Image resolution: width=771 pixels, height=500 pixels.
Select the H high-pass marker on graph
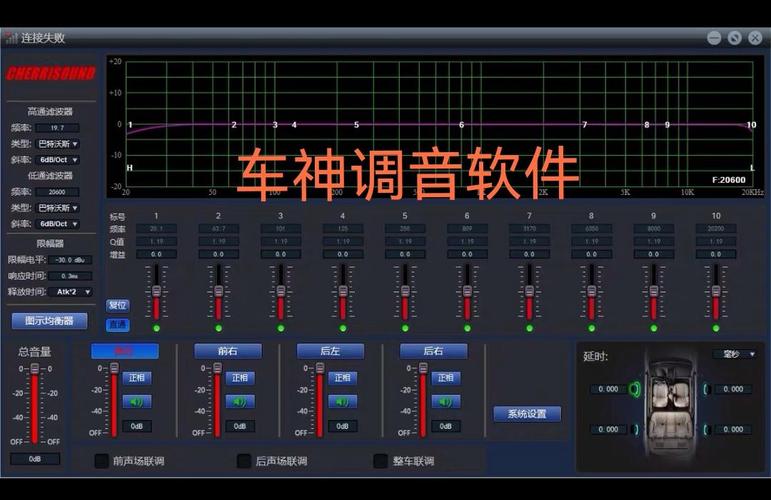click(130, 168)
